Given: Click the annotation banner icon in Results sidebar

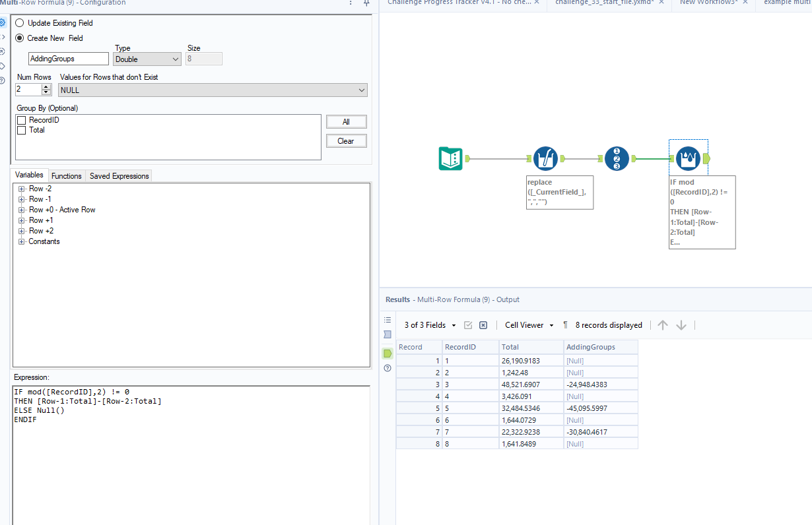Looking at the screenshot, I should click(x=387, y=334).
